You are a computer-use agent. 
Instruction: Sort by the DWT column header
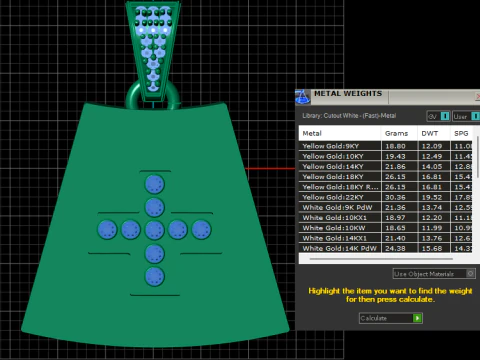pyautogui.click(x=434, y=133)
